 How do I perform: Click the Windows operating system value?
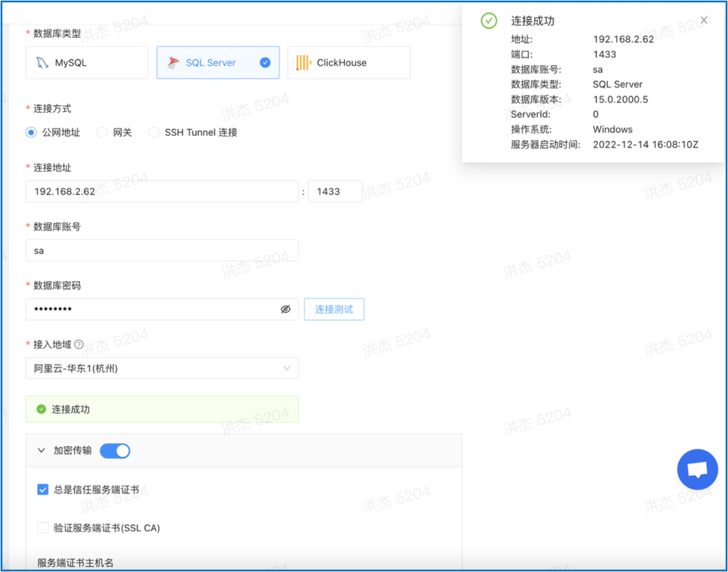click(613, 129)
